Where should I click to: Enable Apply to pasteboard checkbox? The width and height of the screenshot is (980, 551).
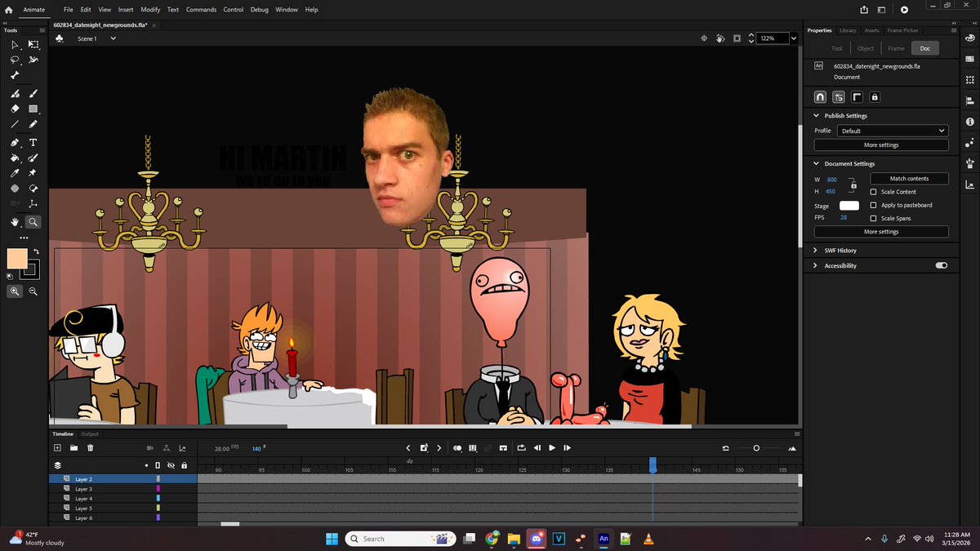point(874,205)
